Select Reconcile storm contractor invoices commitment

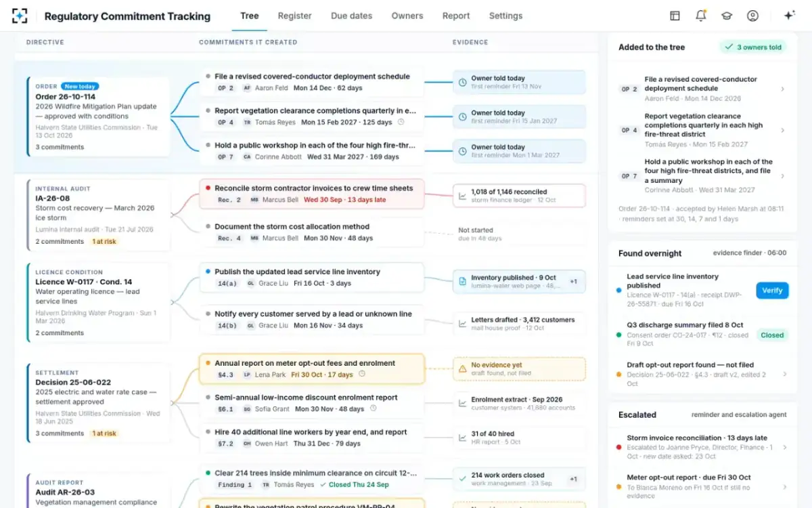point(312,194)
